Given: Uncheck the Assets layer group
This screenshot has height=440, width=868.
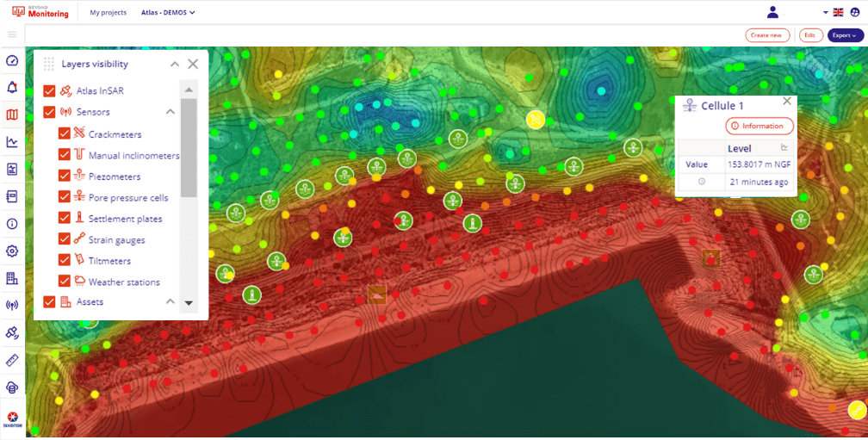Looking at the screenshot, I should click(49, 301).
